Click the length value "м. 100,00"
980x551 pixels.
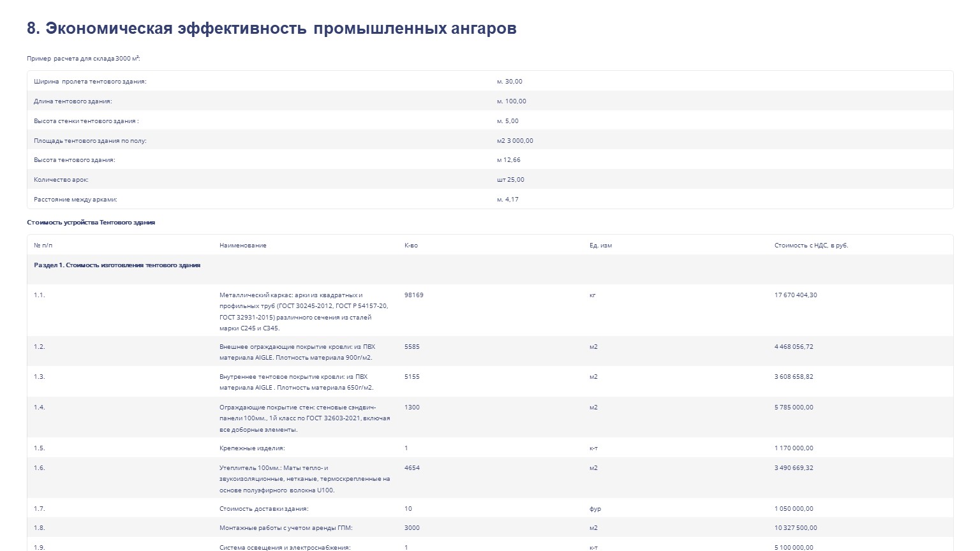[x=511, y=101]
